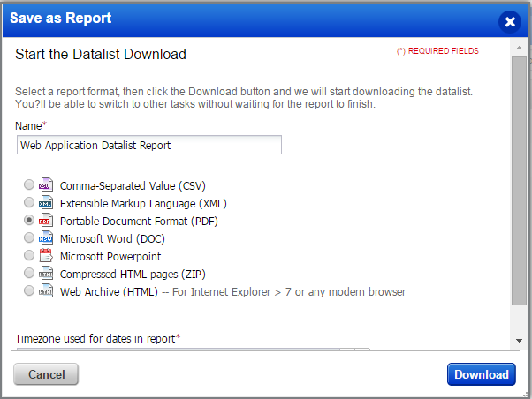Click the Cancel button
This screenshot has width=532, height=399.
point(46,374)
